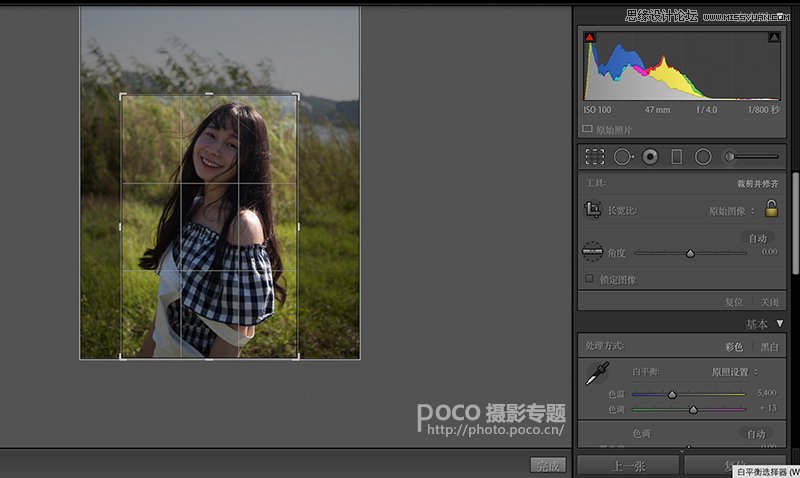Viewport: 800px width, 478px height.
Task: Click the tint value +13
Action: [x=768, y=408]
